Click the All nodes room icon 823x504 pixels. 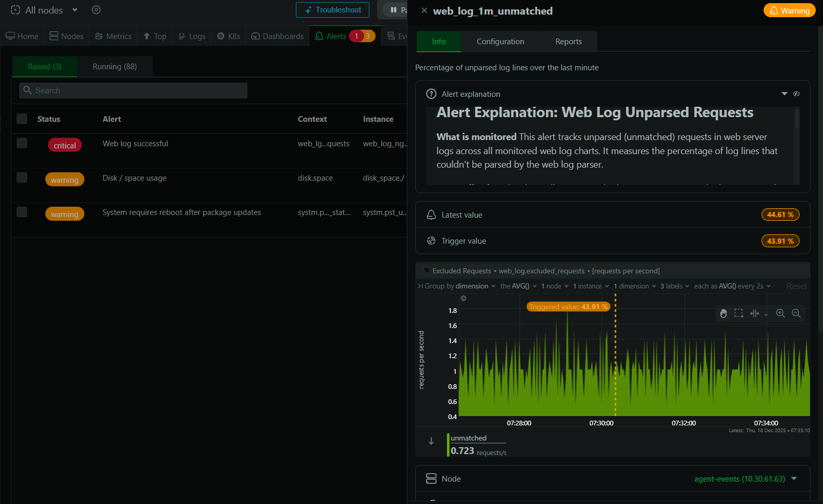[16, 10]
